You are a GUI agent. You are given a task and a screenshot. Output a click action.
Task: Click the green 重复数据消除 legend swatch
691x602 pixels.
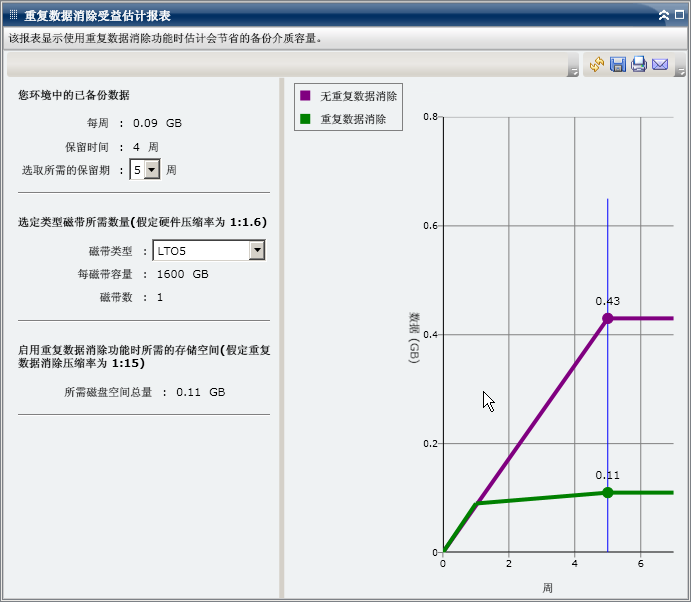click(305, 119)
